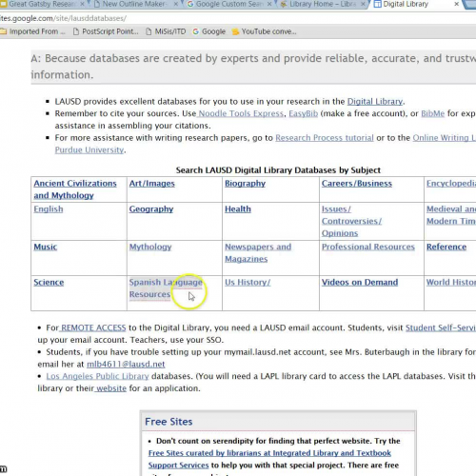Open the Geography subject link
Screen dimensions: 476x476
click(x=151, y=209)
